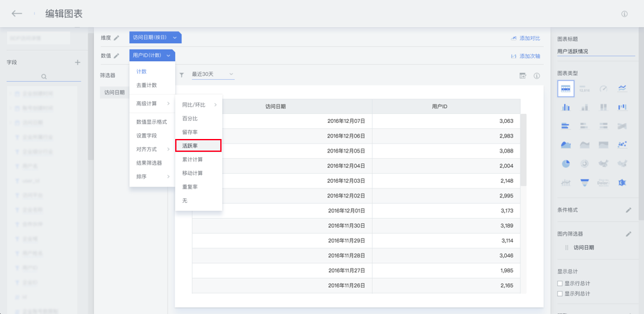Open 数值显示格式 menu entry
Screen dimensions: 644x314
[x=153, y=122]
